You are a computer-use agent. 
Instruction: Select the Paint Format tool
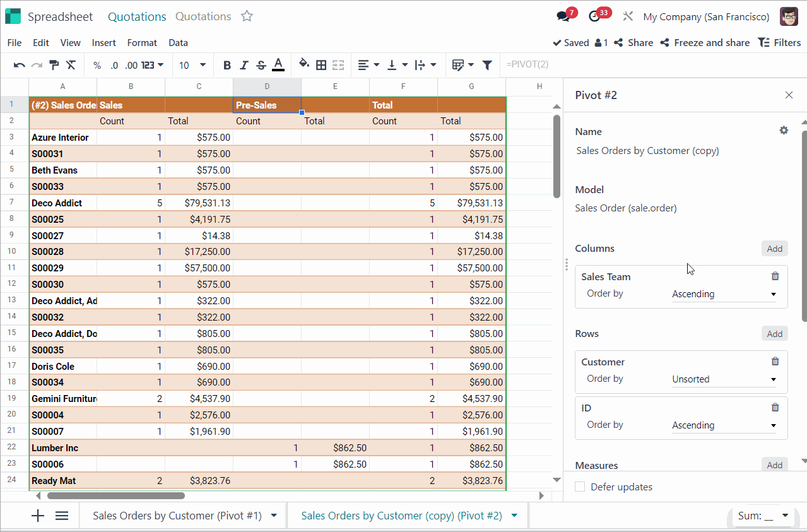(54, 65)
